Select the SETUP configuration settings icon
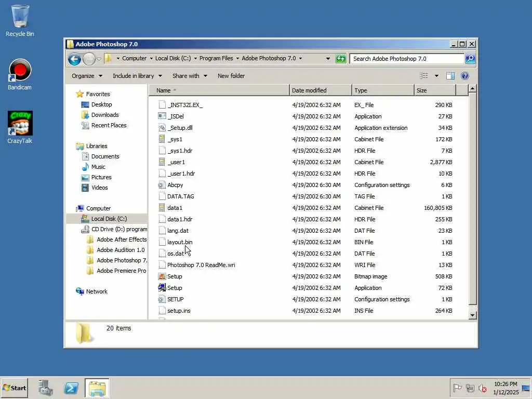 [x=162, y=299]
